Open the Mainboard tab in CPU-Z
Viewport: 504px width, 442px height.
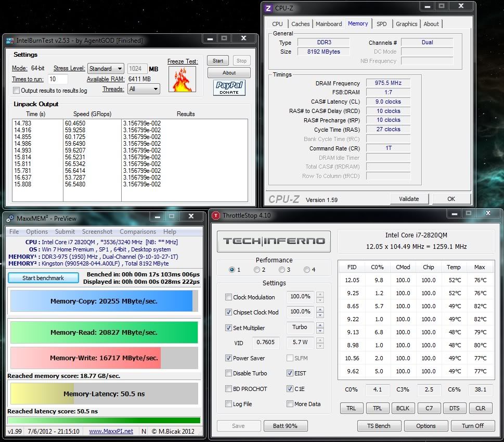tap(329, 24)
